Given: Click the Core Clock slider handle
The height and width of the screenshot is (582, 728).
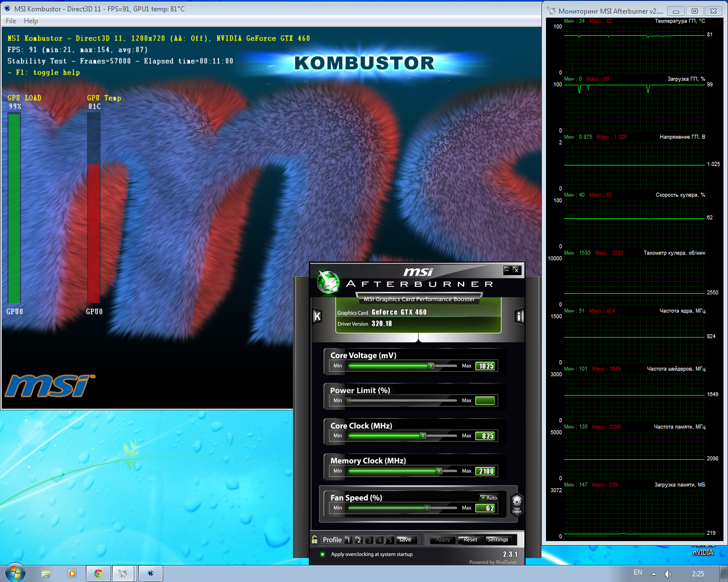Looking at the screenshot, I should click(x=423, y=436).
